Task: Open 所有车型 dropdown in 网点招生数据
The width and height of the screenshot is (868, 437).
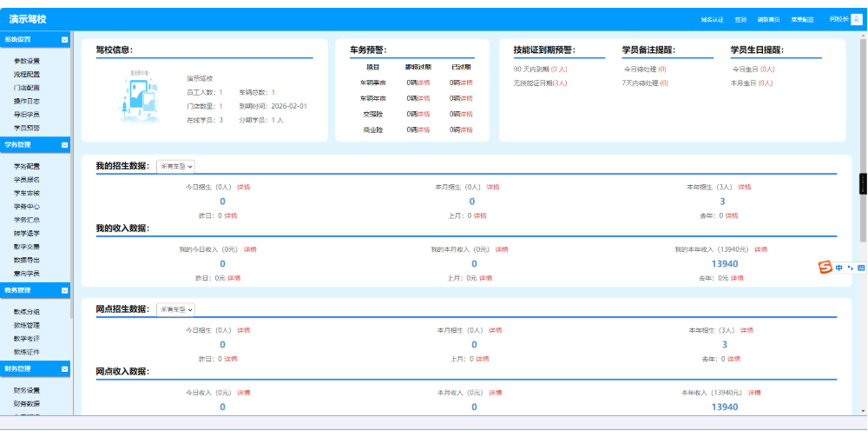Action: click(x=176, y=309)
